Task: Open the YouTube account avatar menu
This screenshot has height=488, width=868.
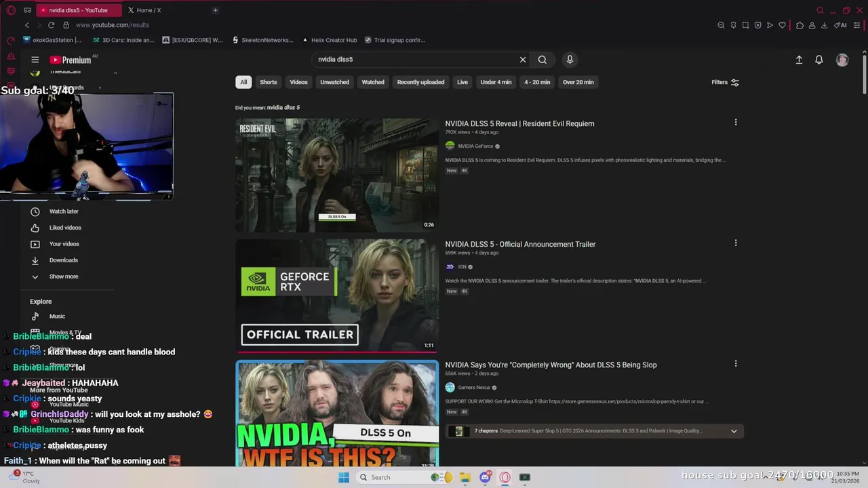Action: 842,60
